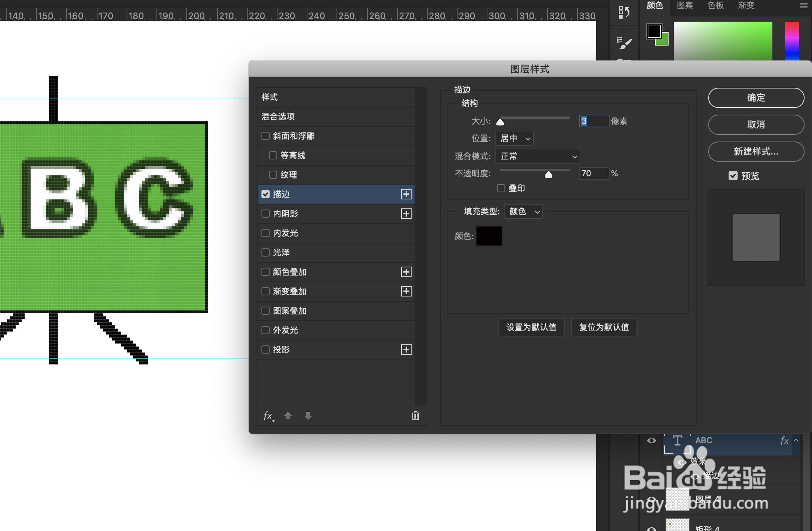812x531 pixels.
Task: Open the brush settings panel icon
Action: point(624,43)
